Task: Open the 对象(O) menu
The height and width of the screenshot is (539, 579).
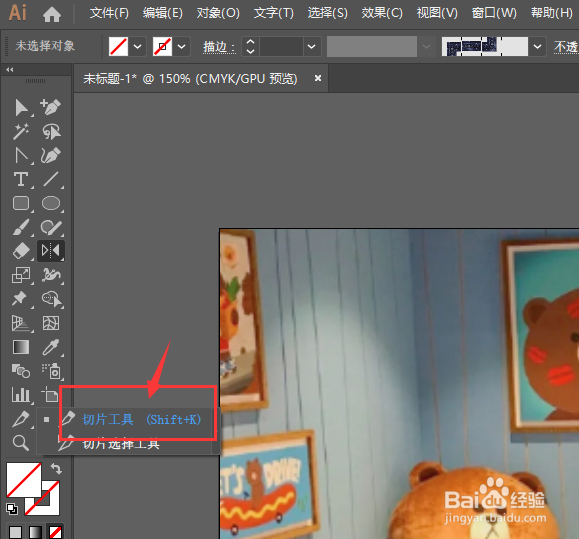Action: click(x=218, y=13)
